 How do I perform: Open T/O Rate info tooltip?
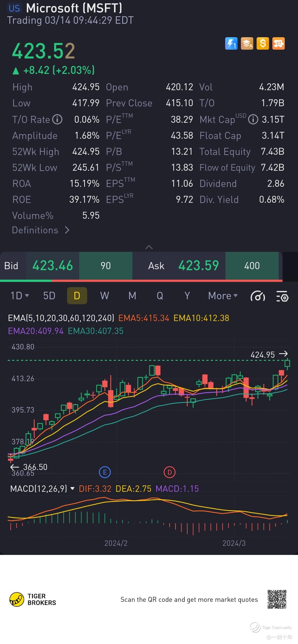coord(57,119)
